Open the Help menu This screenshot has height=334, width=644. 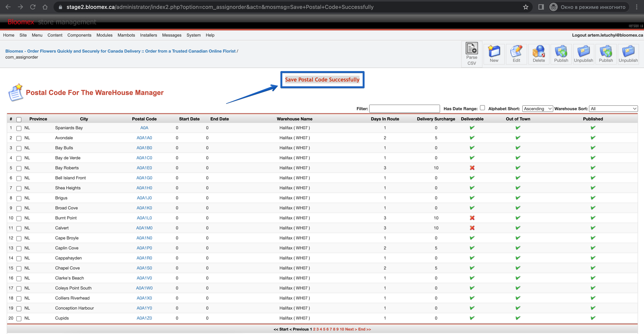point(210,35)
